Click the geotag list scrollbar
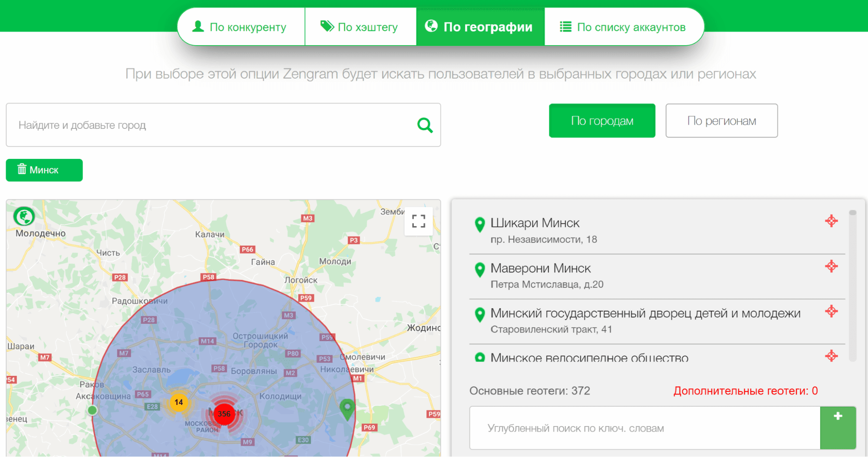 click(x=853, y=285)
